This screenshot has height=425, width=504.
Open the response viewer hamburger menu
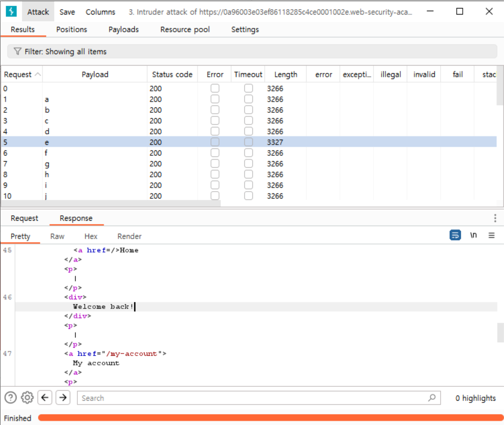[x=492, y=235]
